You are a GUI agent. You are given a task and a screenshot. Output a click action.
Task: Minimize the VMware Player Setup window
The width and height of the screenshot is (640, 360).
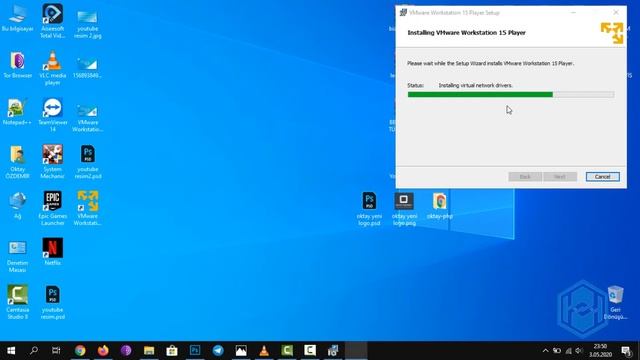tap(573, 13)
